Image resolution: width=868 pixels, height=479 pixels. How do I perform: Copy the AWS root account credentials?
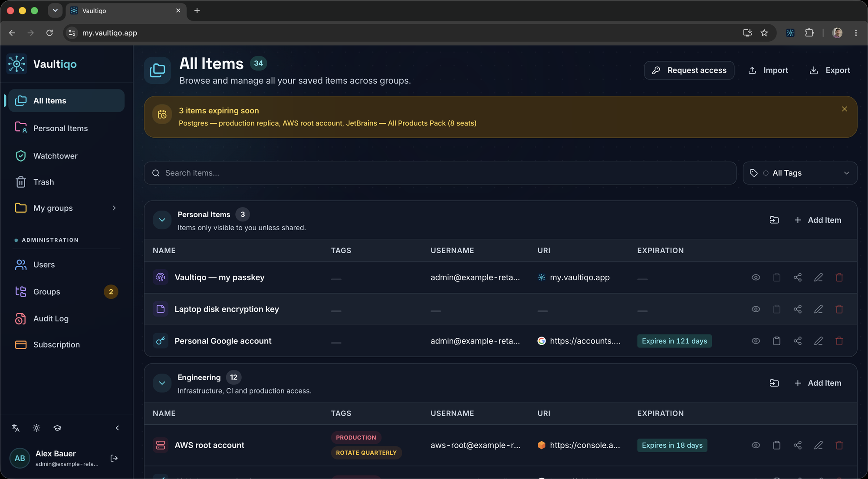776,445
